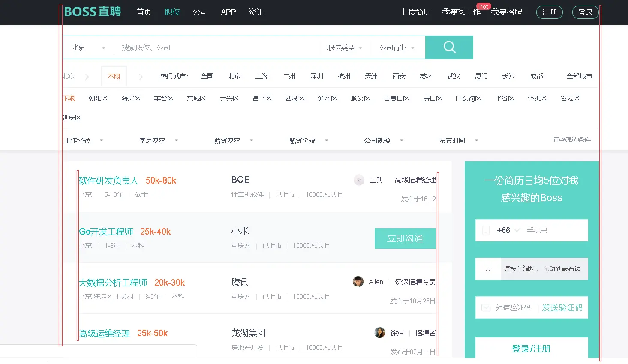628x364 pixels.
Task: Click recruiter Allen's avatar
Action: (x=358, y=282)
